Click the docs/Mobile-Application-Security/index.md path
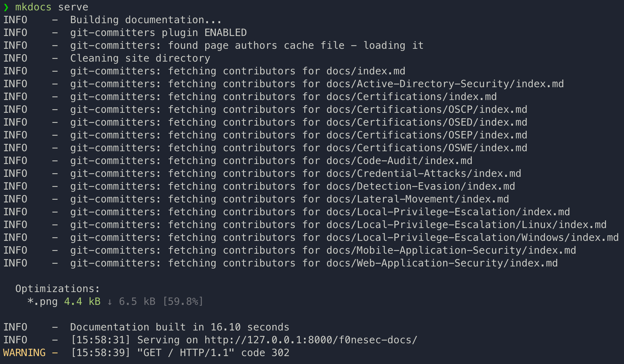This screenshot has height=364, width=624. pos(451,250)
